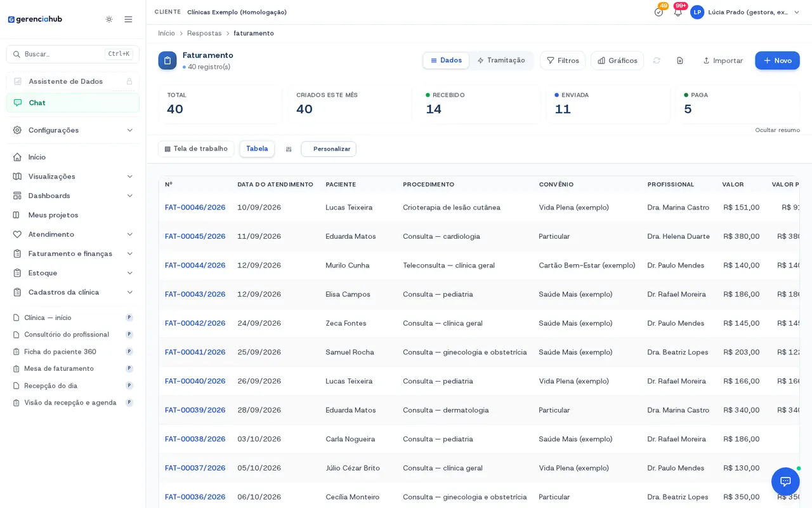Open the Filtros button

point(563,60)
